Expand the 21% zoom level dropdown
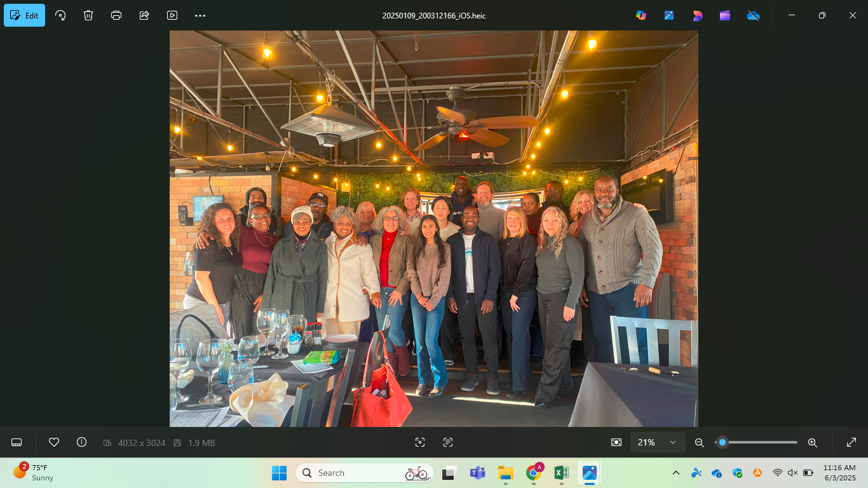Viewport: 868px width, 488px height. click(672, 442)
